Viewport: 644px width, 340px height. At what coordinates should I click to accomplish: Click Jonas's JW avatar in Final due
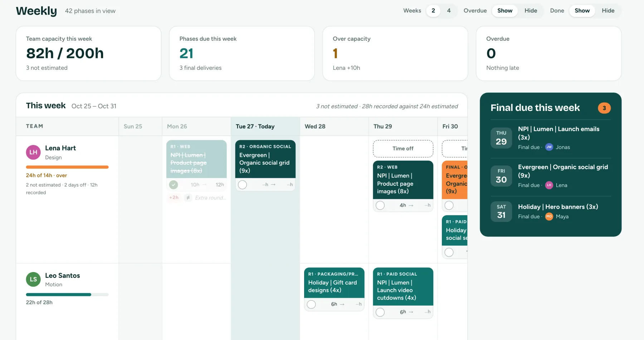pyautogui.click(x=549, y=147)
